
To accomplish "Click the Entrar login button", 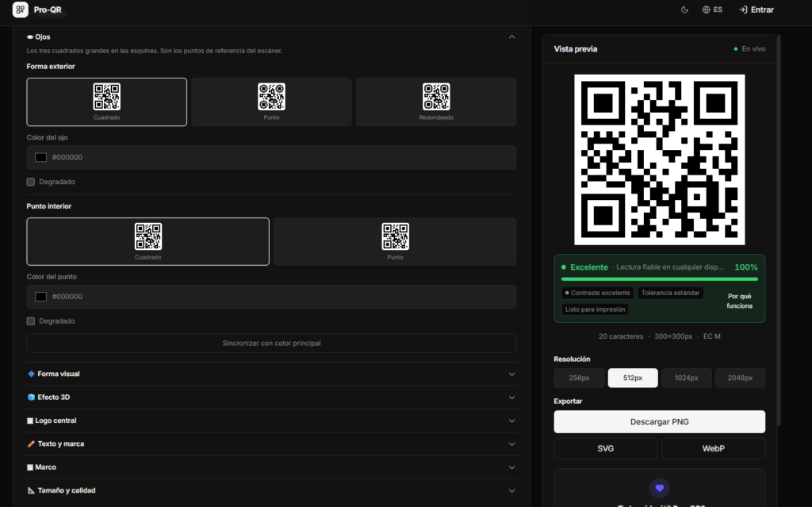I will click(756, 10).
